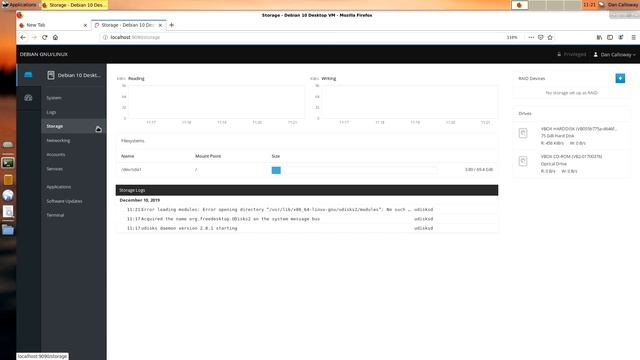Image resolution: width=640 pixels, height=360 pixels.
Task: Open the Dan Callaway user dropdown
Action: 614,55
